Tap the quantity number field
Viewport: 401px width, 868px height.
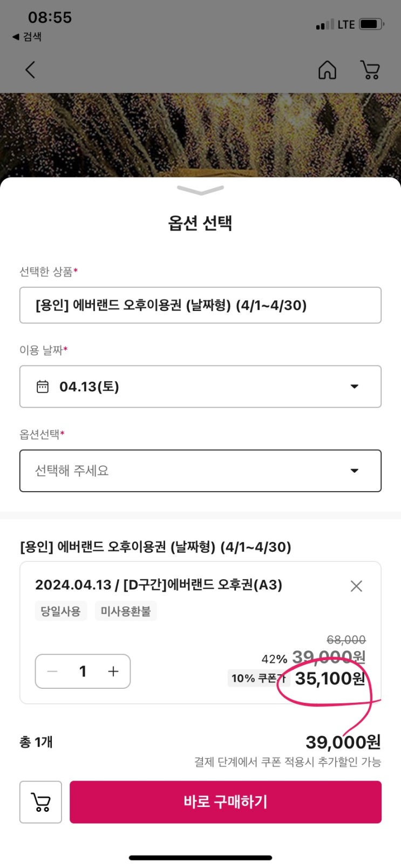(83, 672)
